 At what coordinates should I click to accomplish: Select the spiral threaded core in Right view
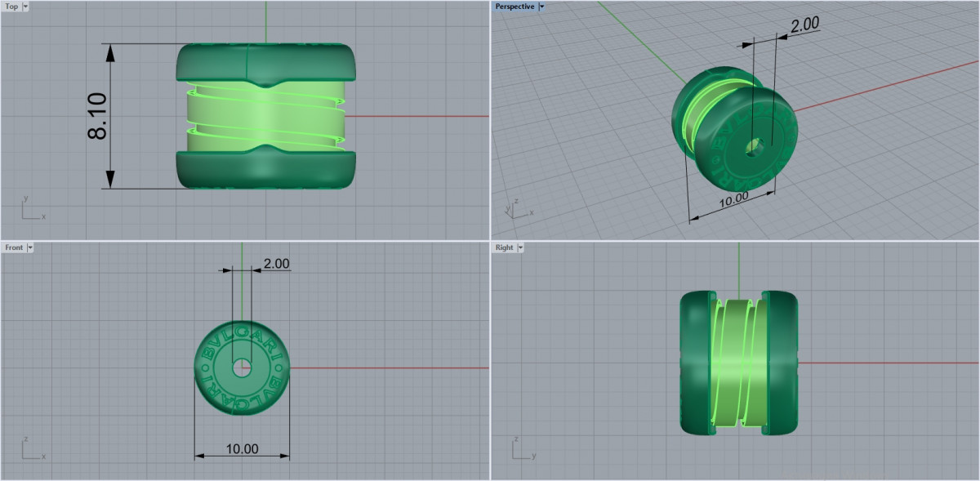[739, 363]
